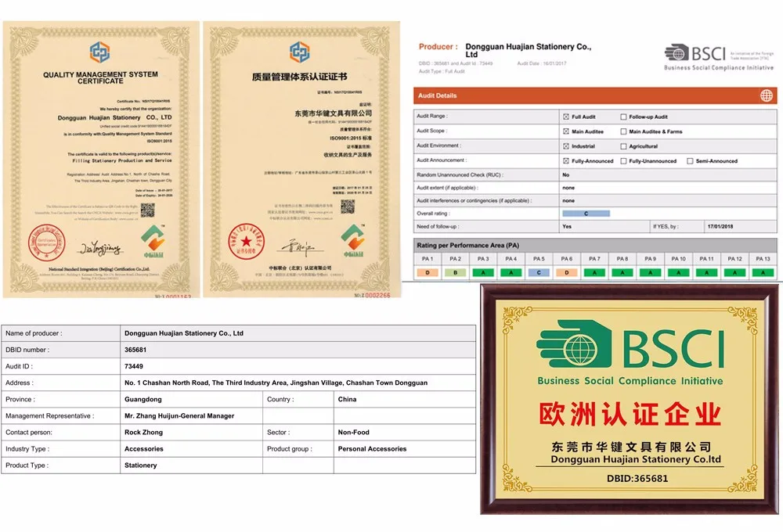Click the green A rating under PA 3

[x=483, y=272]
